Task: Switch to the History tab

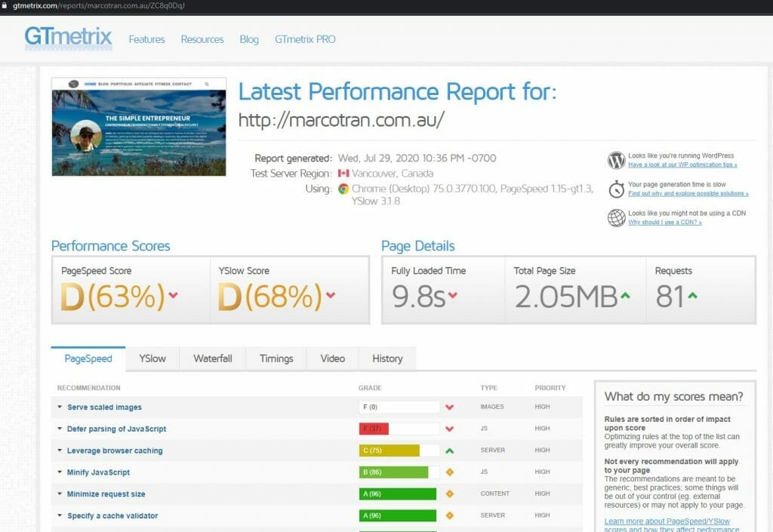Action: (386, 358)
